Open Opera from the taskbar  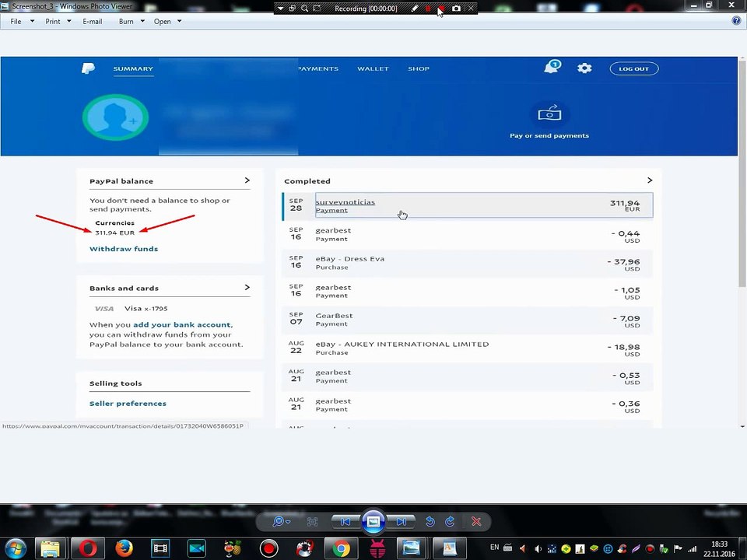[x=88, y=548]
